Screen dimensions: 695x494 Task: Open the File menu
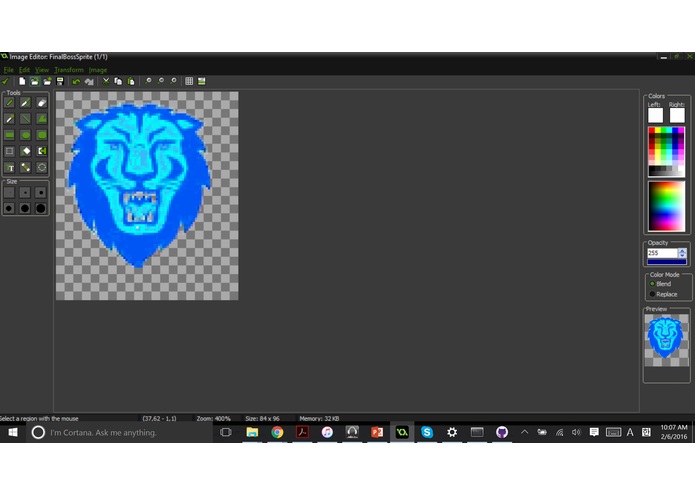pos(8,70)
